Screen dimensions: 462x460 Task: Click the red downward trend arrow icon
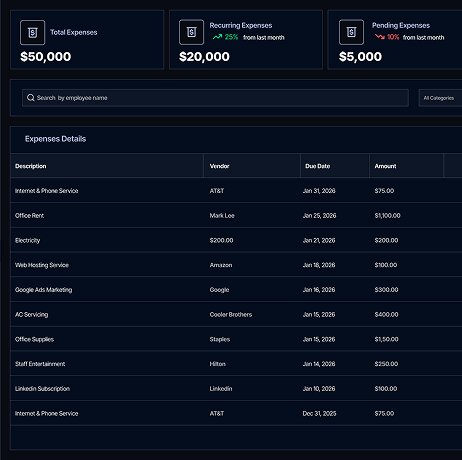[380, 37]
